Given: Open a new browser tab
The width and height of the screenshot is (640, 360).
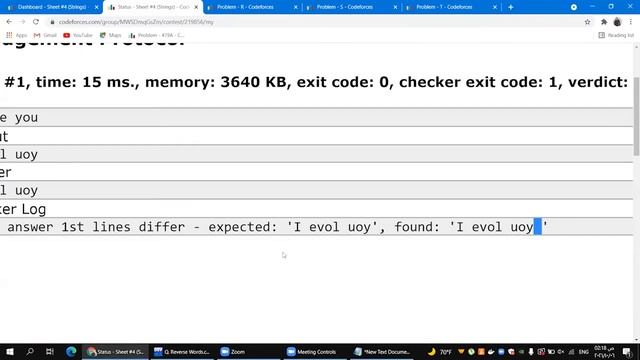Looking at the screenshot, I should tap(511, 7).
